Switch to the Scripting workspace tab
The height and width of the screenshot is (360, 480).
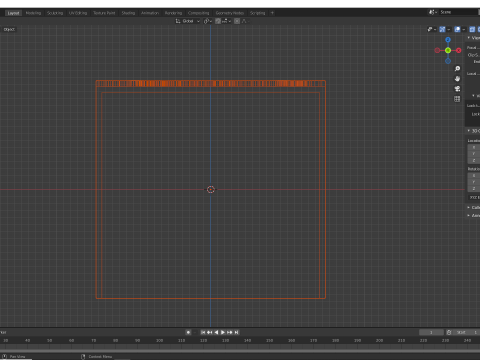pyautogui.click(x=258, y=13)
